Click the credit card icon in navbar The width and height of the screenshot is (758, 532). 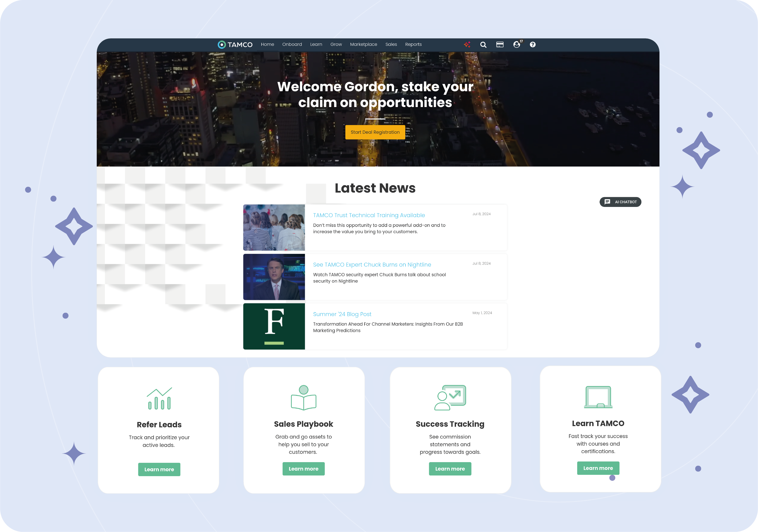(500, 45)
